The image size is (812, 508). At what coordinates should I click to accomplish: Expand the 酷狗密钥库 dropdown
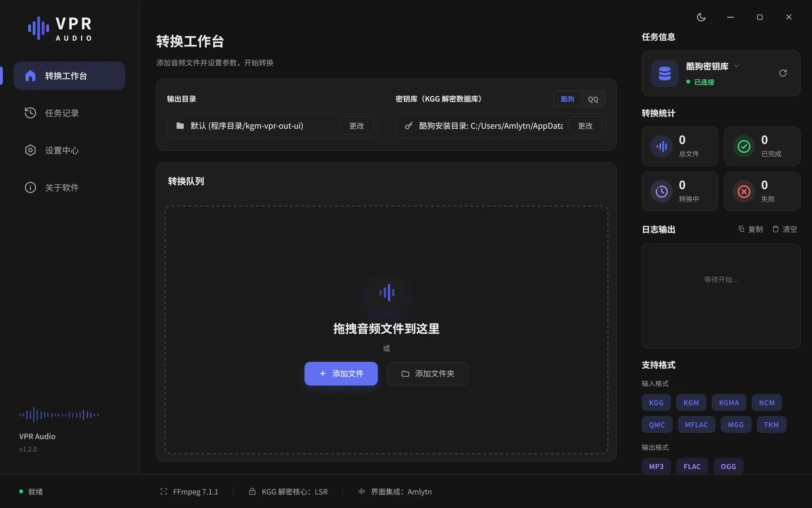click(736, 66)
